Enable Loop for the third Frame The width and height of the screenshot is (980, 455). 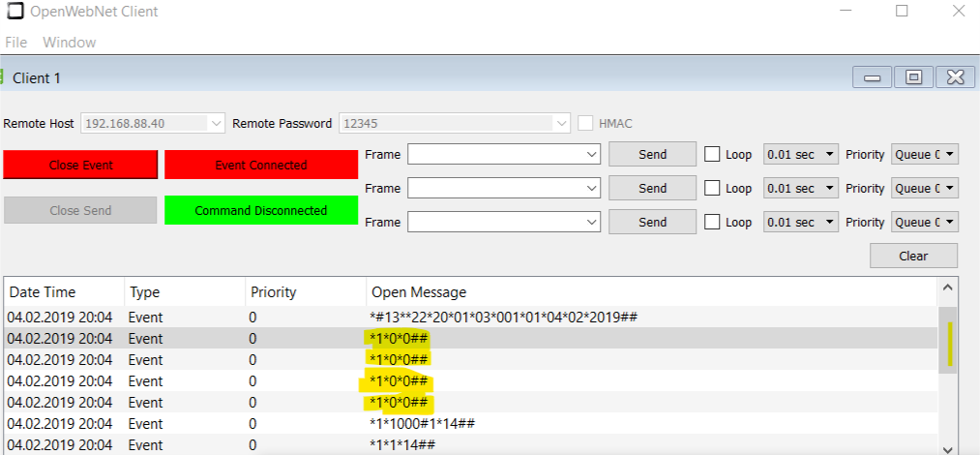click(712, 222)
